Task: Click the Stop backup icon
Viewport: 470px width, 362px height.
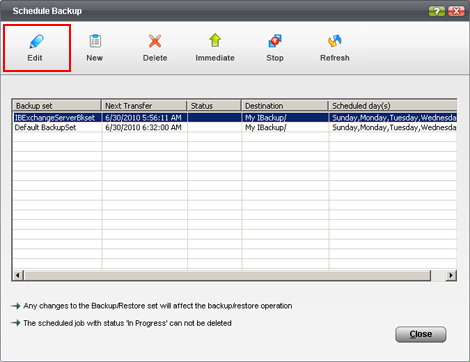Action: point(275,41)
